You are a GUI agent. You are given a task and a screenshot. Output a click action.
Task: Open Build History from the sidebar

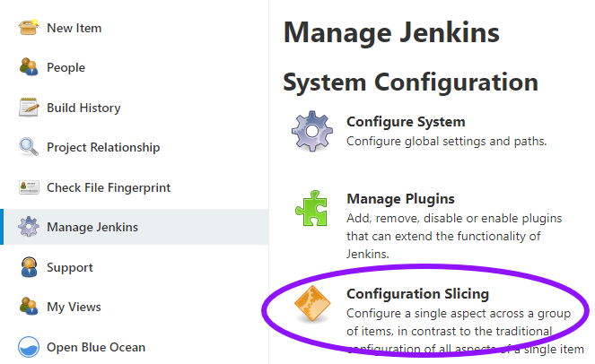[83, 108]
